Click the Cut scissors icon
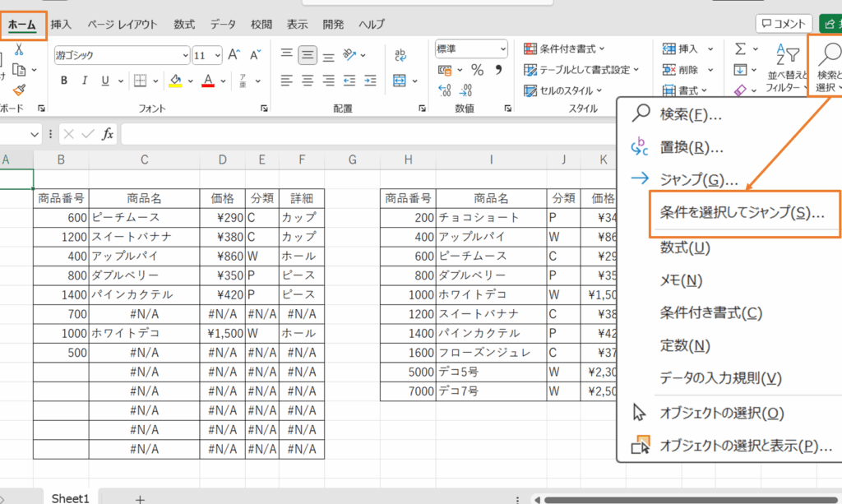Image resolution: width=842 pixels, height=504 pixels. point(19,50)
